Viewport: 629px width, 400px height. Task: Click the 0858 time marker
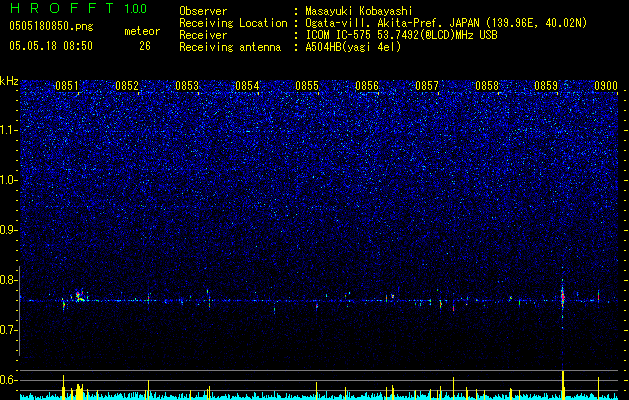[x=487, y=86]
